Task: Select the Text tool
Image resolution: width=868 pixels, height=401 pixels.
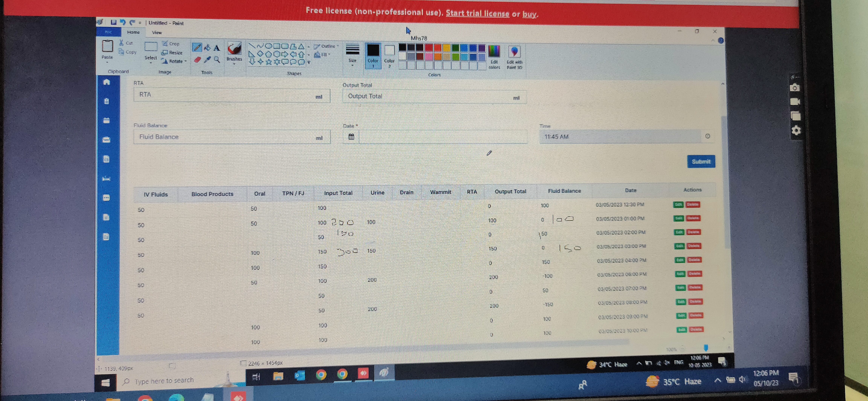Action: point(217,48)
